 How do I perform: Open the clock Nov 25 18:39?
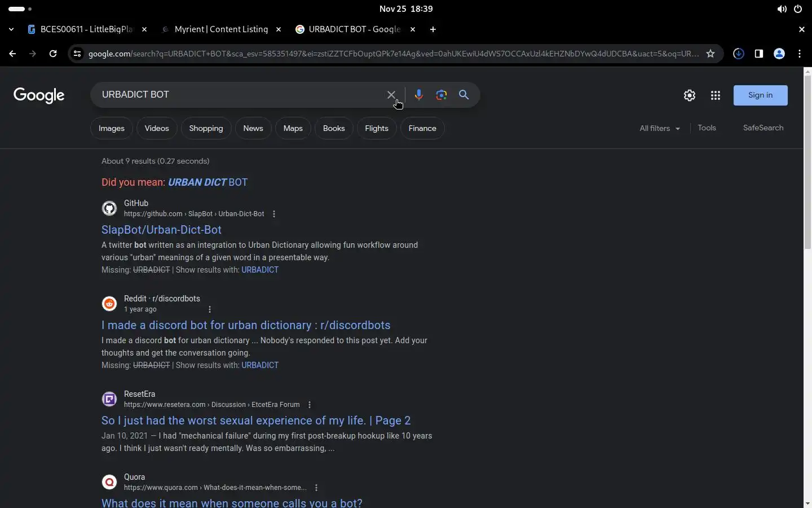pos(406,9)
